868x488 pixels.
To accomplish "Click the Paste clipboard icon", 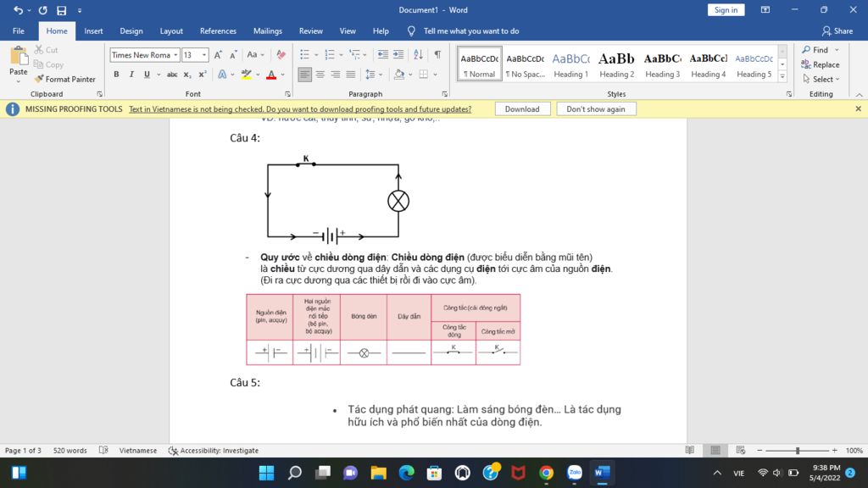I will [19, 57].
